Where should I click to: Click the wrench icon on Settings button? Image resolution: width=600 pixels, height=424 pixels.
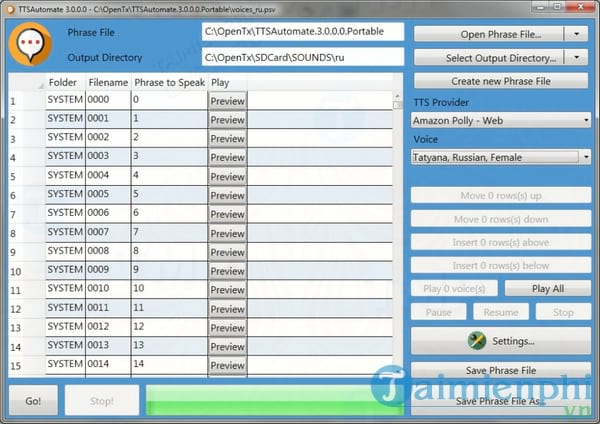pos(476,341)
